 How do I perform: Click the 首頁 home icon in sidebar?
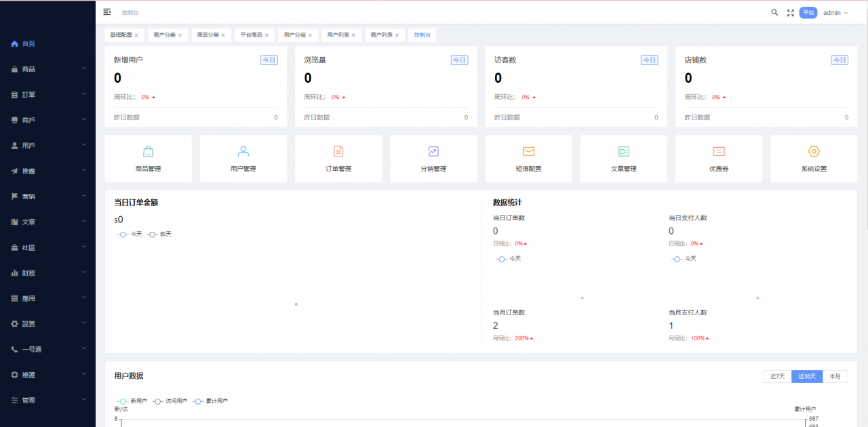15,43
